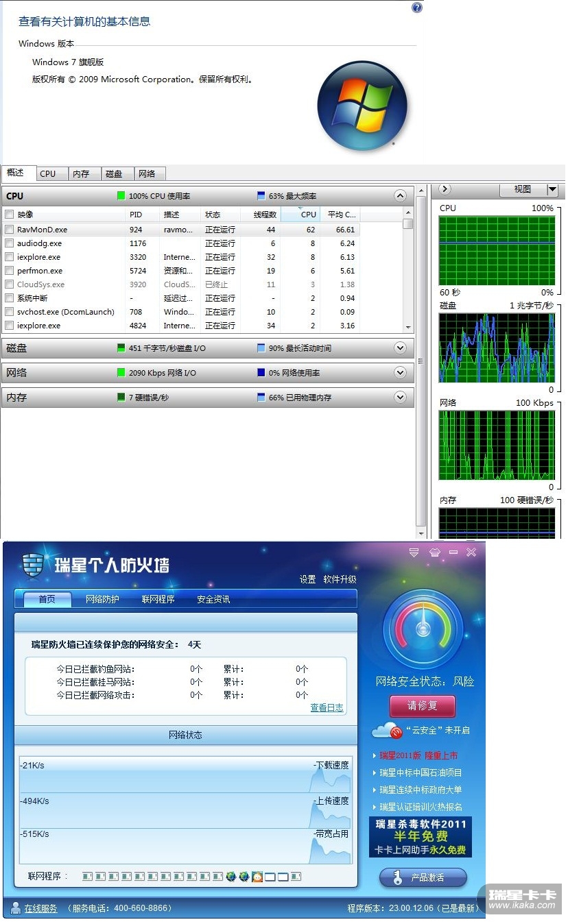The image size is (568, 924).
Task: Expand the 网络 section chevron
Action: tap(401, 373)
